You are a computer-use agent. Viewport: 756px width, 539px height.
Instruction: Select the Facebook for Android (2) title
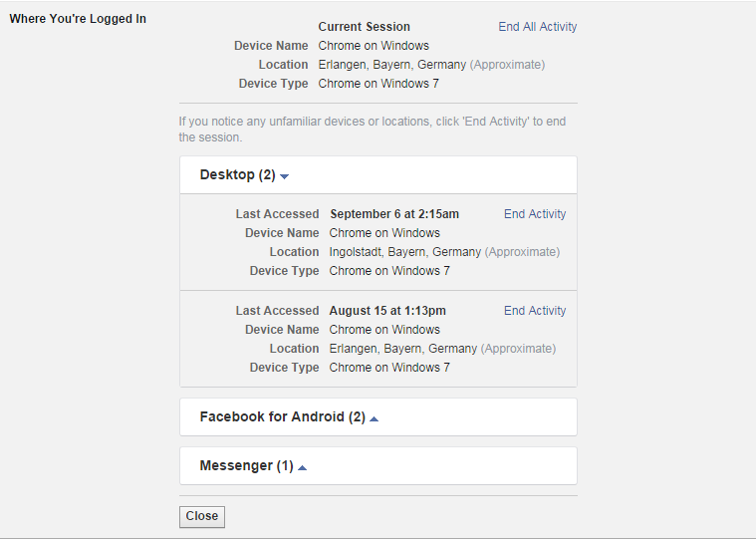coord(282,417)
